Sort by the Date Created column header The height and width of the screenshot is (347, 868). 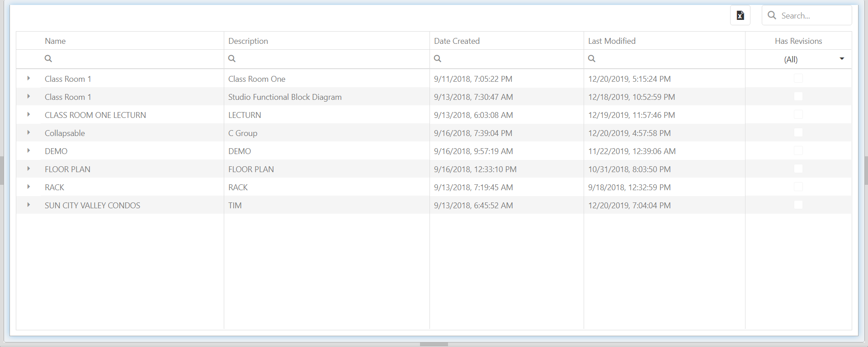click(457, 41)
